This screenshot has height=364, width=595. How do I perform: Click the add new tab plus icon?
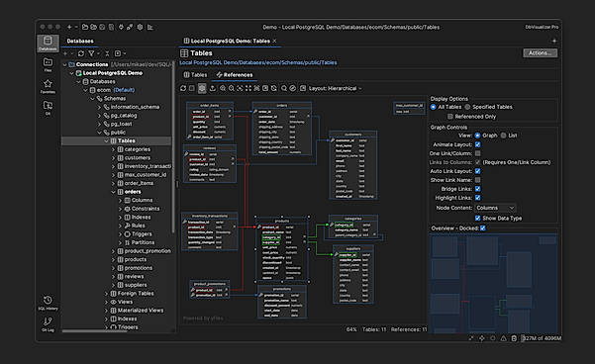[554, 41]
